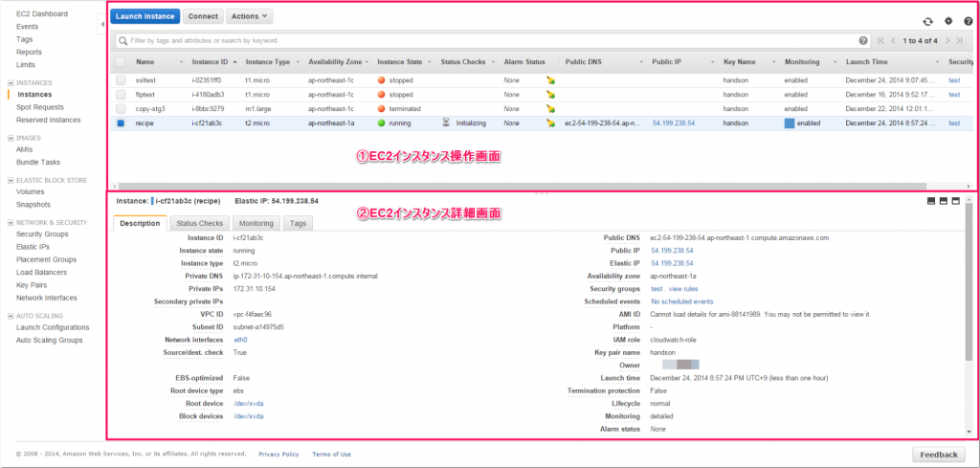Open the help icon beside the gear
Screen dimensions: 980x468
968,21
